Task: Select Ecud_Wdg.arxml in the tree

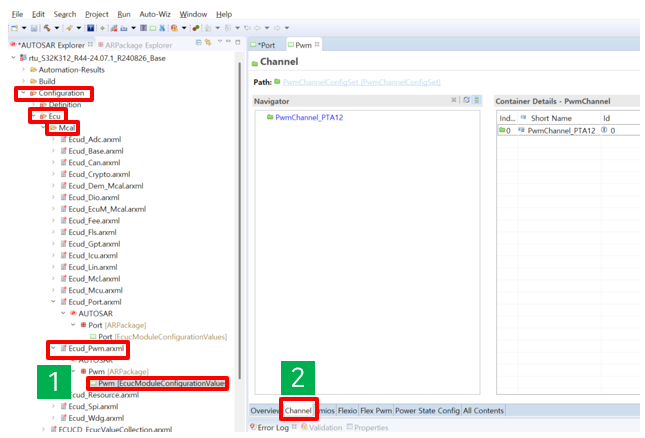Action: [96, 418]
